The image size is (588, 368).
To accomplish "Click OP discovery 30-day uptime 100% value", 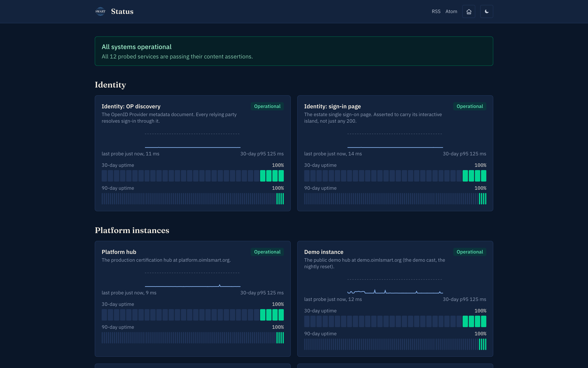I will (278, 165).
